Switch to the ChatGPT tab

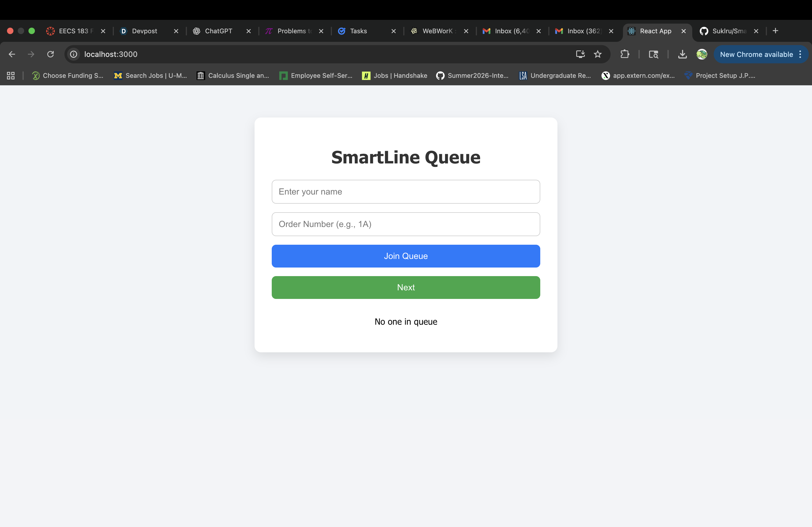pyautogui.click(x=218, y=31)
